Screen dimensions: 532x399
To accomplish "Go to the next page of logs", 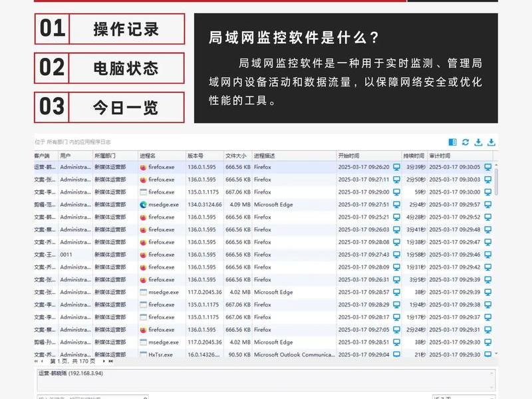I will [104, 361].
